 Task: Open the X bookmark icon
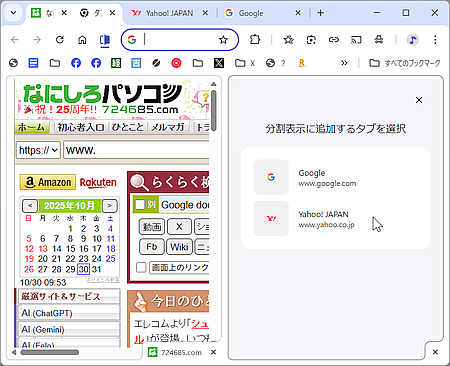click(x=219, y=63)
